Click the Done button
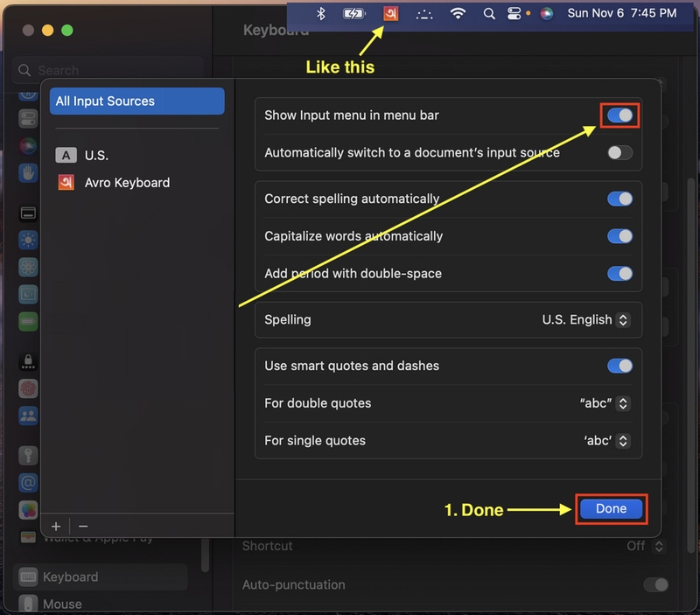 click(x=611, y=509)
